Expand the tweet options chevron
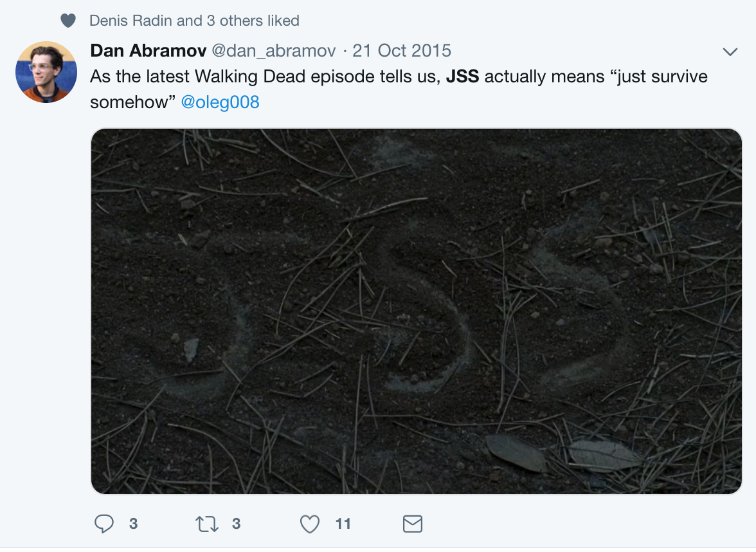 730,51
